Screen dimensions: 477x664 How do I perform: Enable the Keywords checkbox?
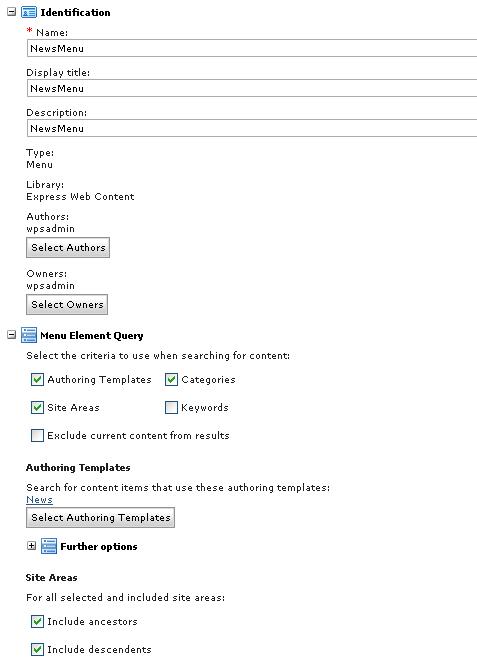coord(171,407)
